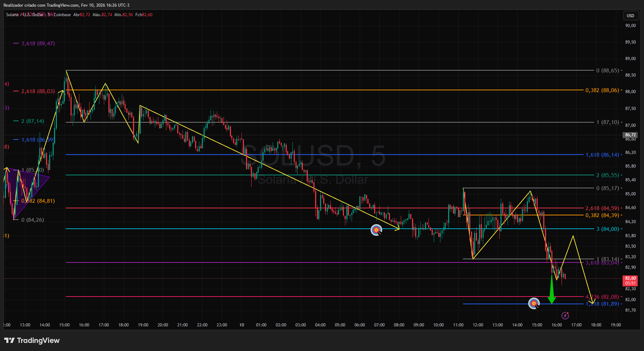Click the 90,00 price axis label
Viewport: 644px width, 351px height.
point(630,26)
